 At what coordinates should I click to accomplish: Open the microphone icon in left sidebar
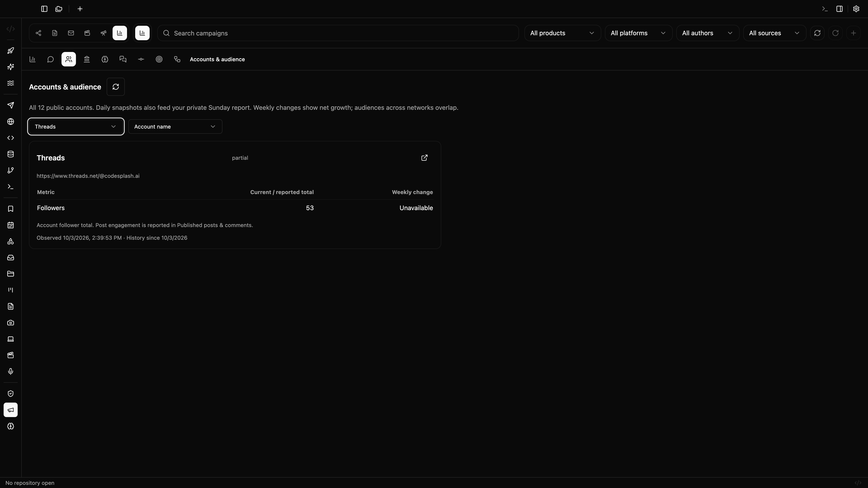10,371
